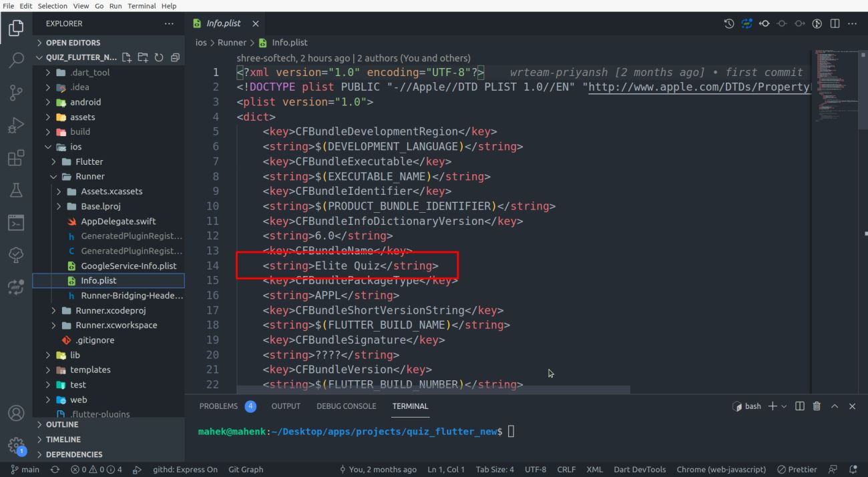Open the Search view in activity bar
The width and height of the screenshot is (868, 477).
pyautogui.click(x=16, y=61)
